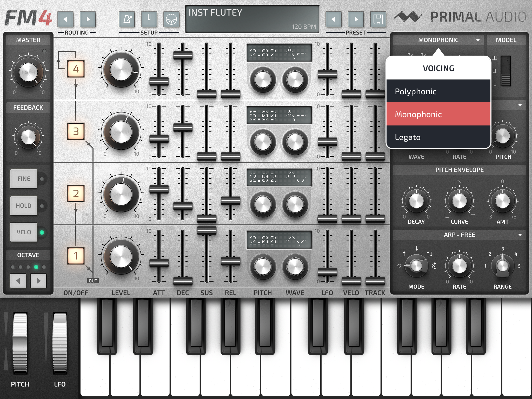Disable the VELO button
This screenshot has height=399, width=532.
(x=24, y=232)
